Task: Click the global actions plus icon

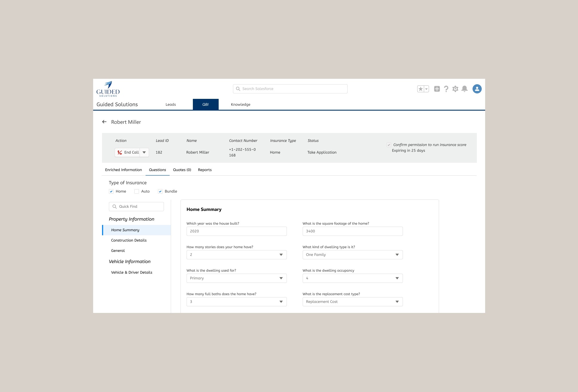Action: (437, 89)
